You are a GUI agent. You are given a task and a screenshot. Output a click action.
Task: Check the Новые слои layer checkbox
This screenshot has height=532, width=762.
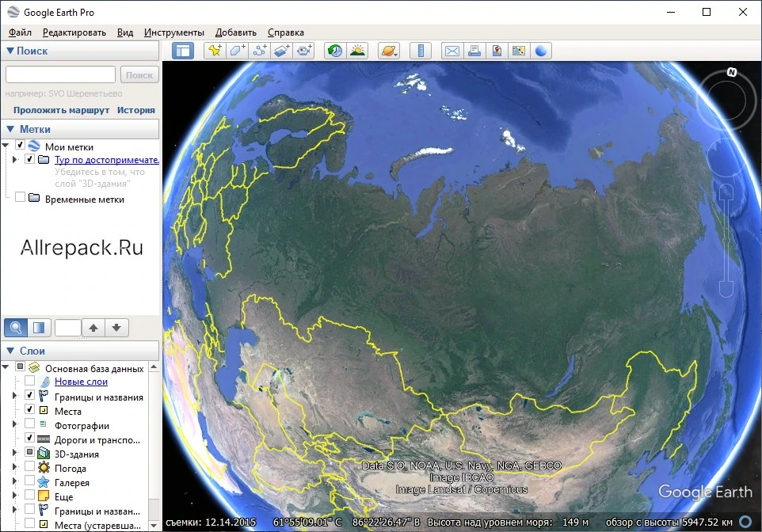tap(29, 381)
